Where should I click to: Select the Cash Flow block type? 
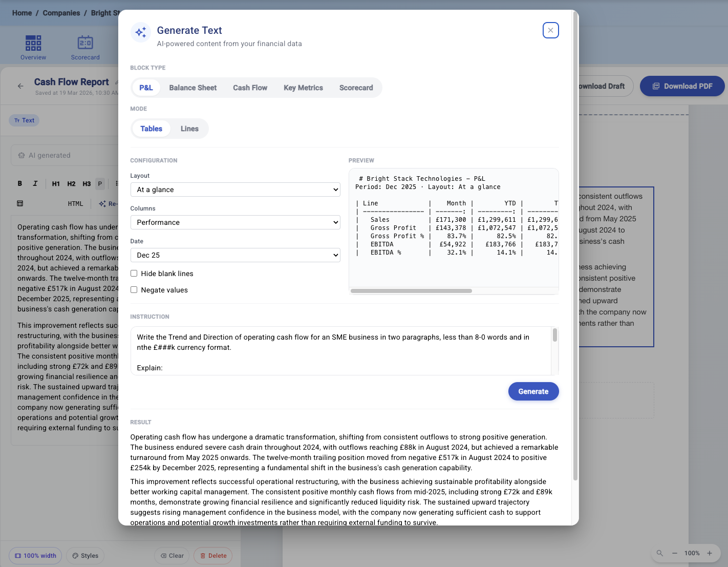pos(250,88)
